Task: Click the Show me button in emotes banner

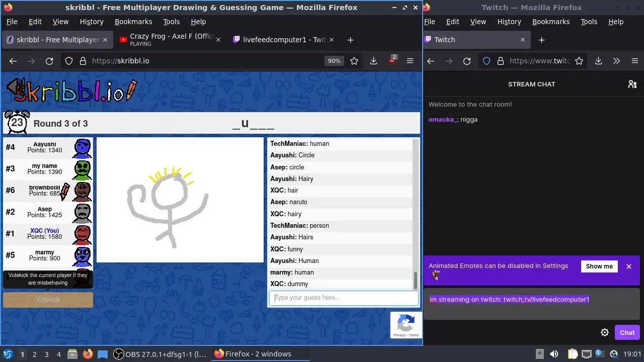Action: pyautogui.click(x=599, y=266)
